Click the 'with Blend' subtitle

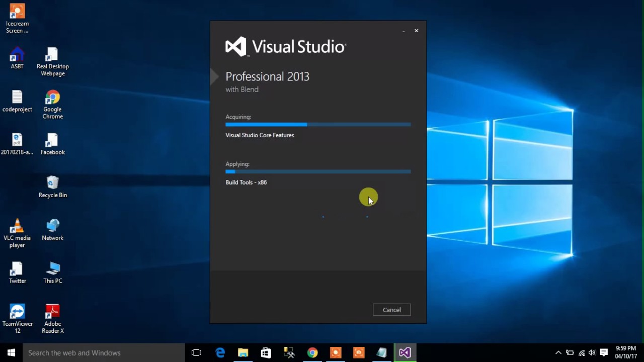[242, 89]
